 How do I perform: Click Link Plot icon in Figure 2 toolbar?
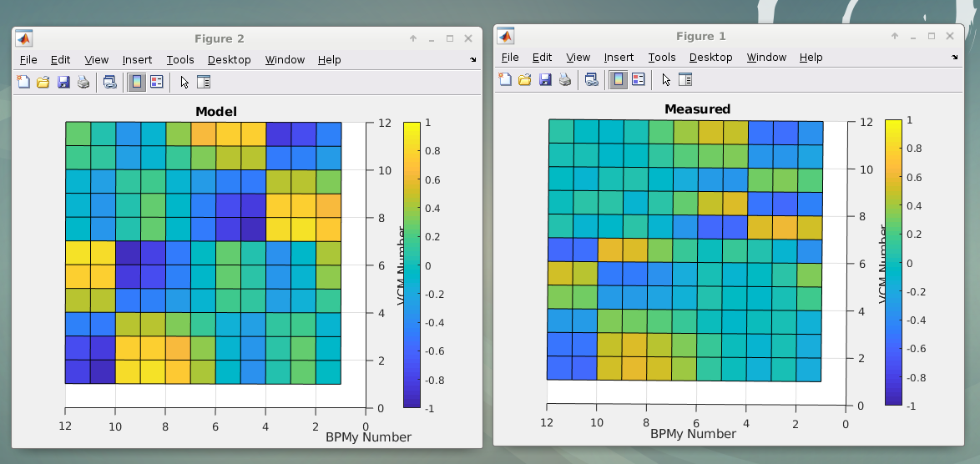(109, 82)
